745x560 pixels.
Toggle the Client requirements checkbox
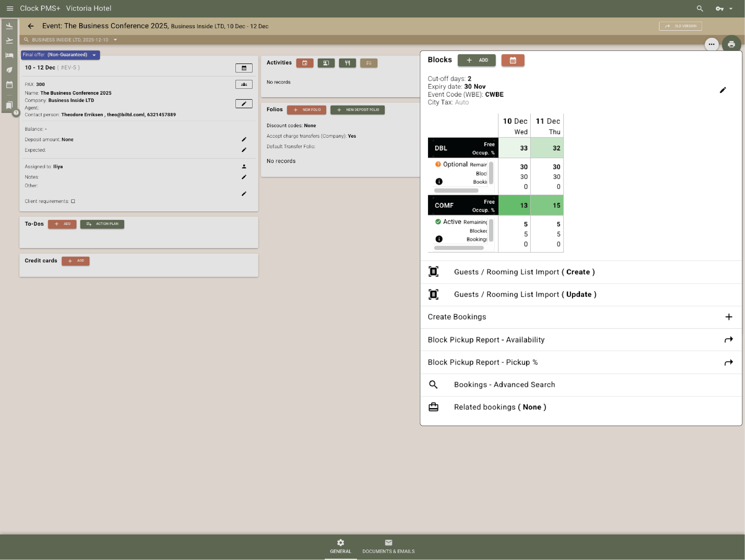click(x=73, y=201)
